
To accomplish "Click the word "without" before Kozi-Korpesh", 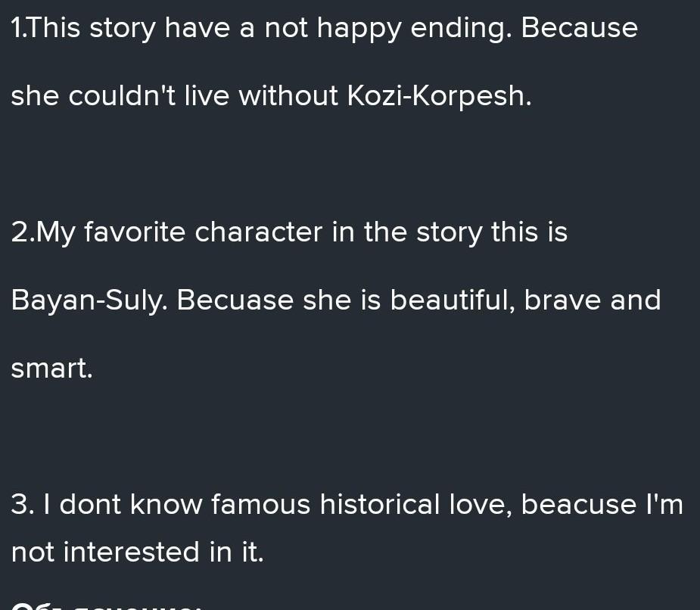I will tap(288, 95).
